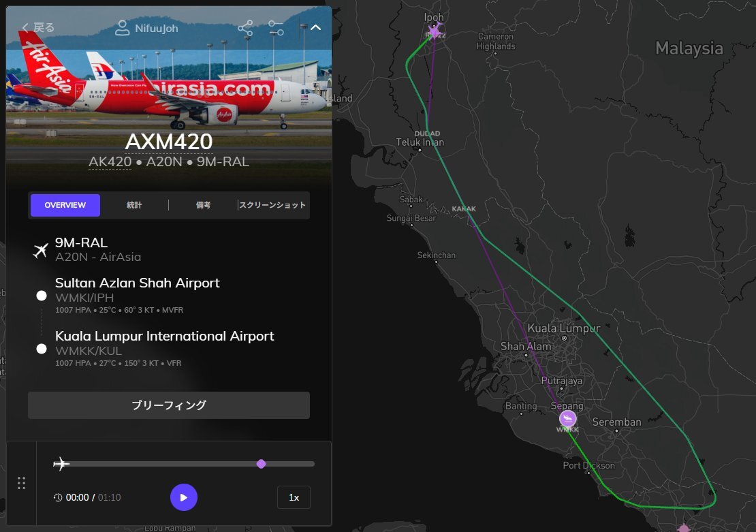Open the NifuuJoh user profile

[x=146, y=28]
